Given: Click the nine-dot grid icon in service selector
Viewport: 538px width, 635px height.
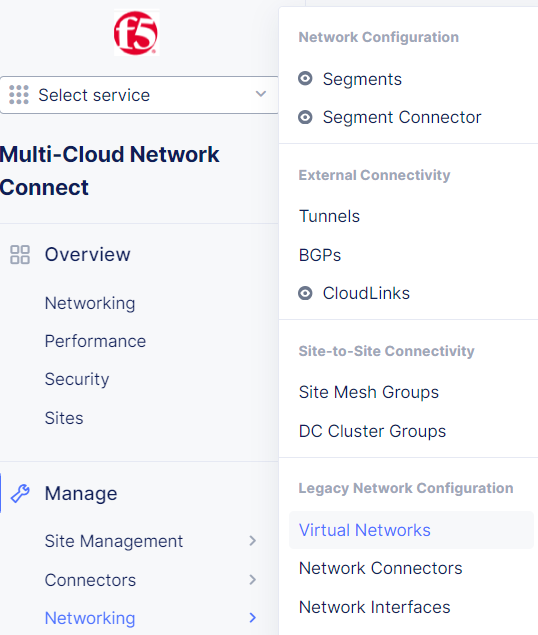Looking at the screenshot, I should (19, 95).
